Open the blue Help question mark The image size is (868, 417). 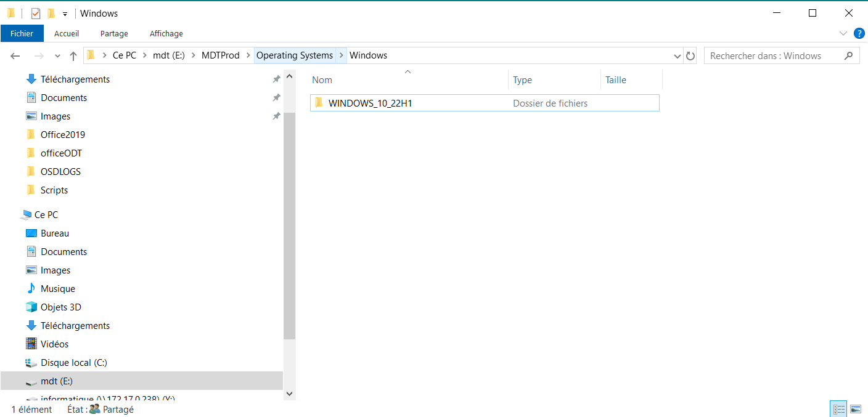click(859, 33)
